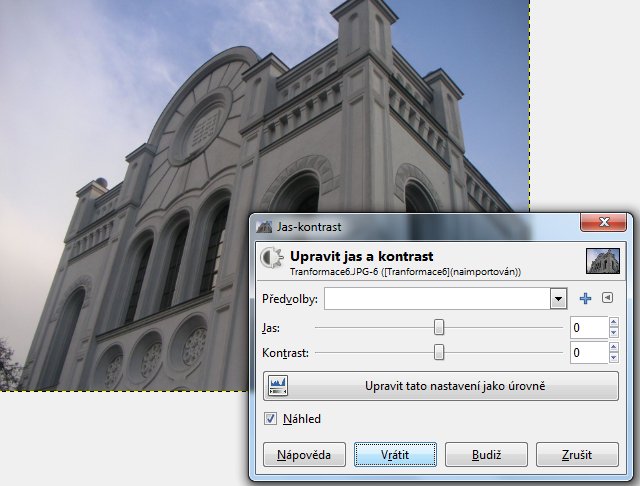Click the Jas slider handle
Image resolution: width=640 pixels, height=486 pixels.
click(x=439, y=327)
